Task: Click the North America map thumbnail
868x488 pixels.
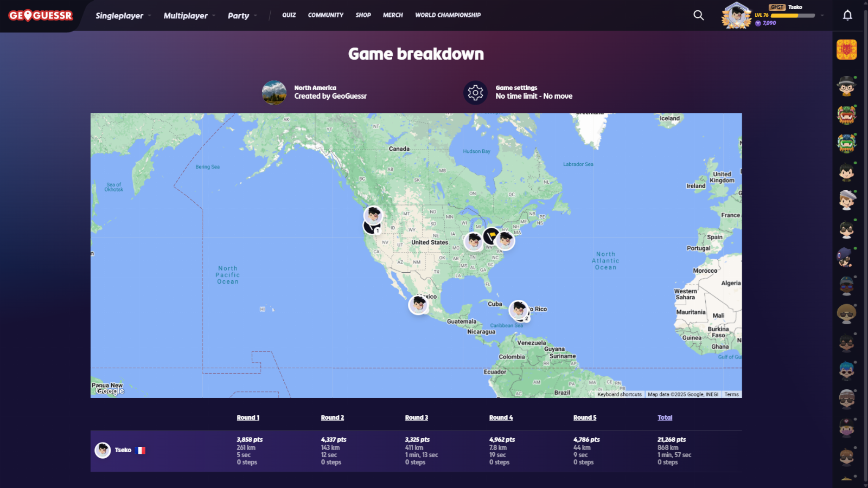Action: point(274,93)
